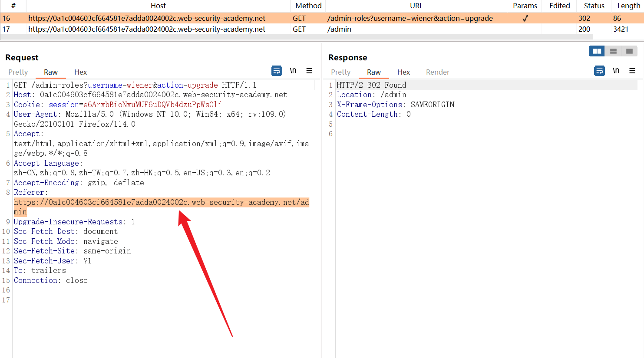
Task: Select the side-by-side layout icon
Action: 597,51
